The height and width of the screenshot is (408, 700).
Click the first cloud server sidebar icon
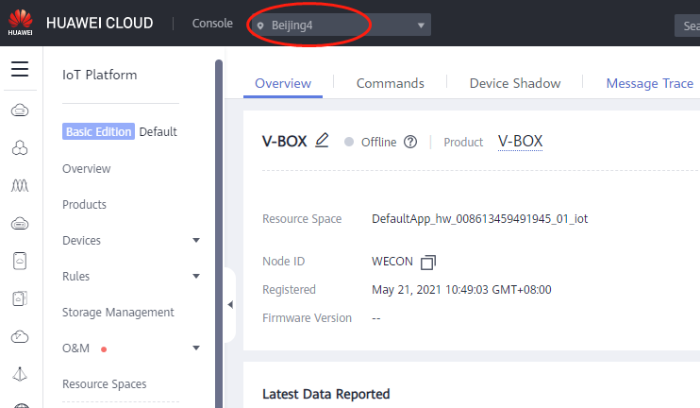pyautogui.click(x=20, y=110)
